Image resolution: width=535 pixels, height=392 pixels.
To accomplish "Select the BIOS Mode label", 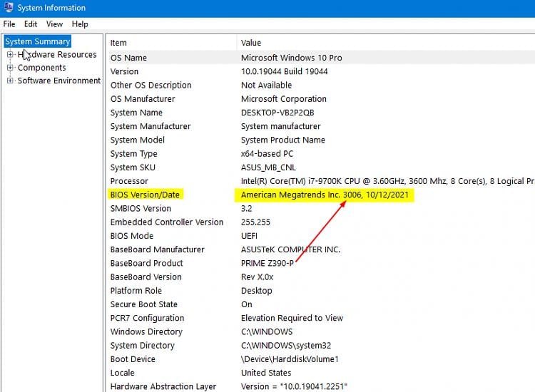I will pos(132,236).
